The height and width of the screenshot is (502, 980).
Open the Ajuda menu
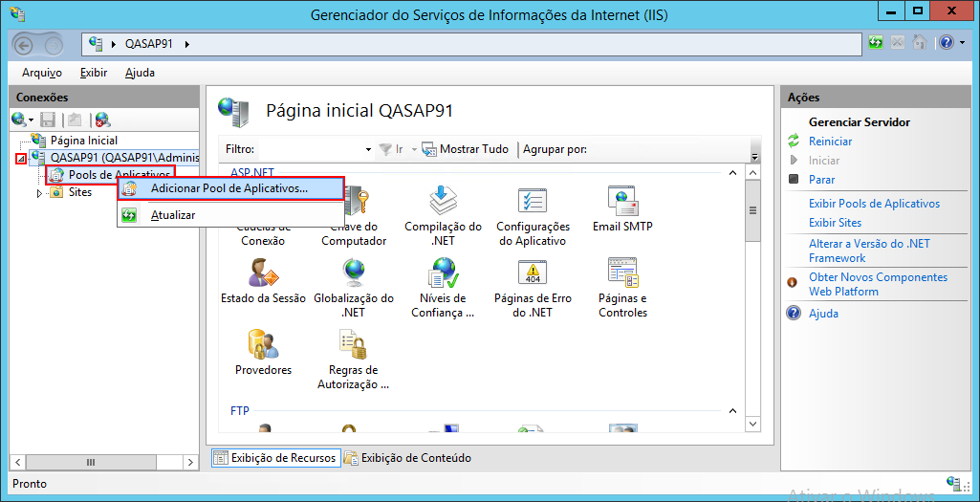click(140, 73)
